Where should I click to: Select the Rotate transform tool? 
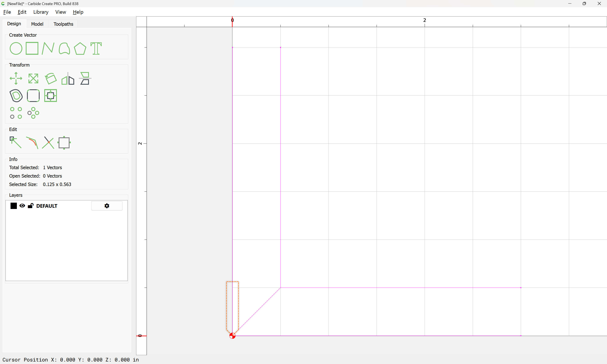click(x=51, y=79)
